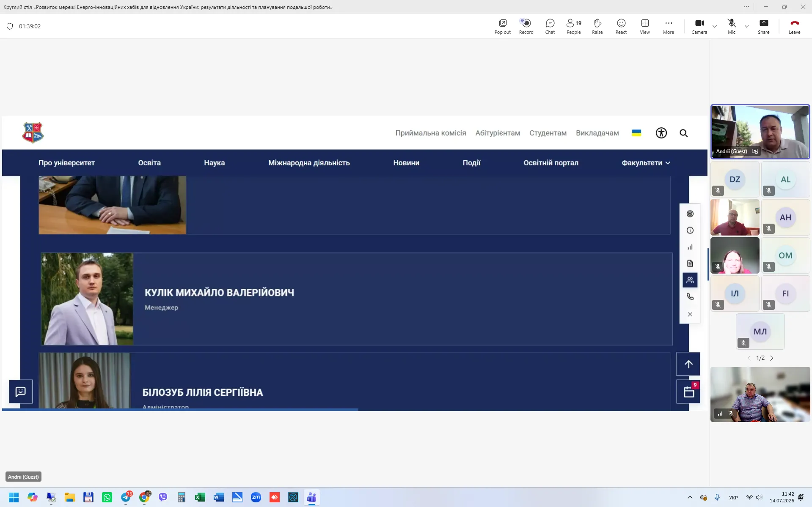Screen dimensions: 812x507
Task: Unmute the Mic
Action: (731, 26)
